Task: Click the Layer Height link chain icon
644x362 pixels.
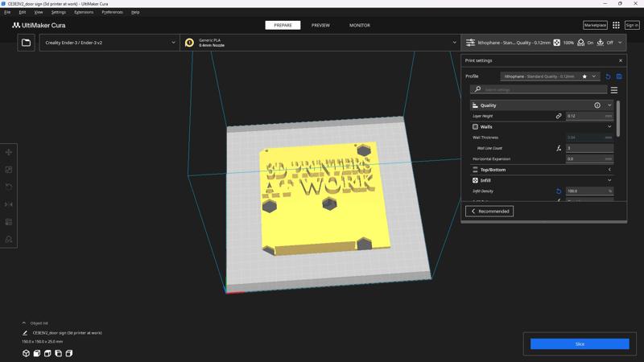Action: (559, 116)
